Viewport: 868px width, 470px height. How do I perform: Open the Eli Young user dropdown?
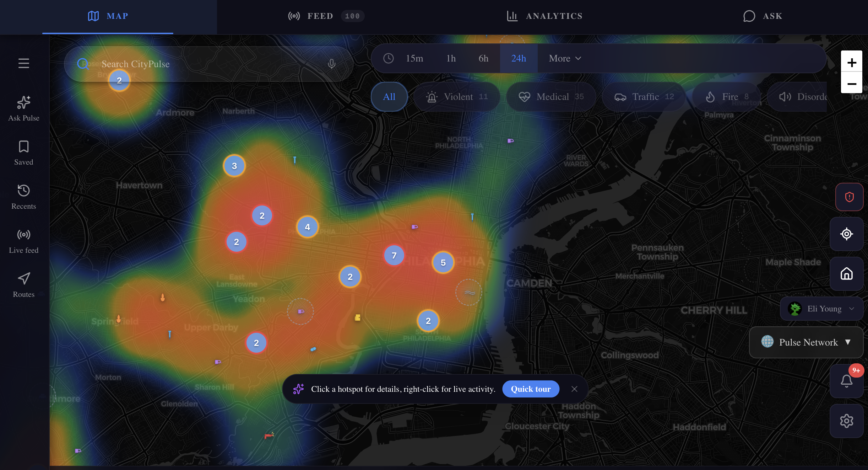click(821, 309)
